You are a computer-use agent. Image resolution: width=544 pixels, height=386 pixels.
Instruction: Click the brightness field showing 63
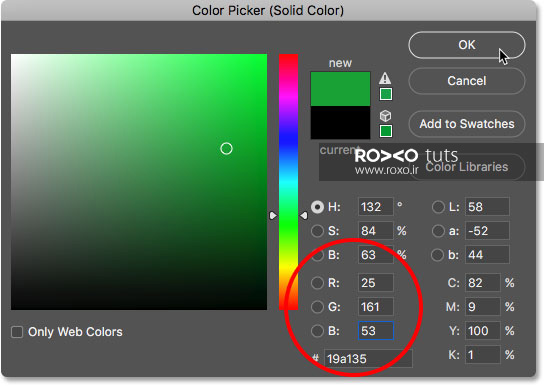point(376,255)
